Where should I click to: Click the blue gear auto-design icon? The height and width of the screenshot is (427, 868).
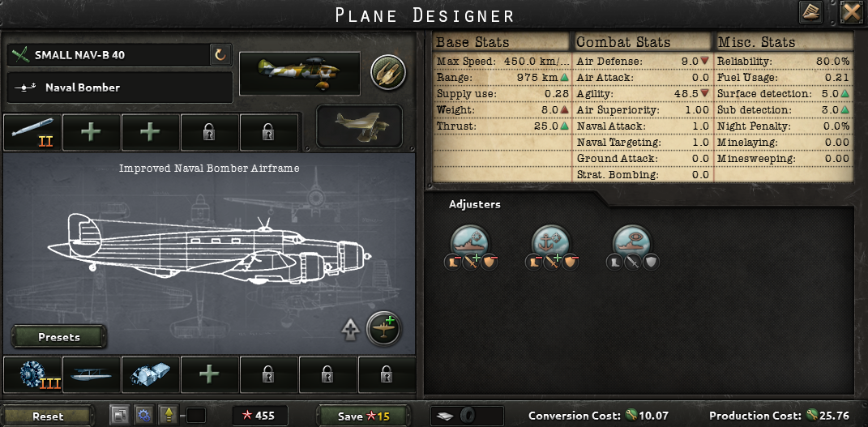[x=141, y=416]
